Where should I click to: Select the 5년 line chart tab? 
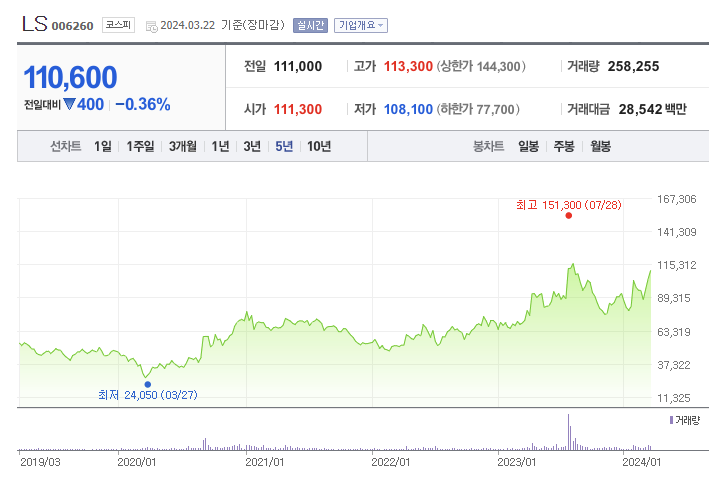tap(284, 146)
